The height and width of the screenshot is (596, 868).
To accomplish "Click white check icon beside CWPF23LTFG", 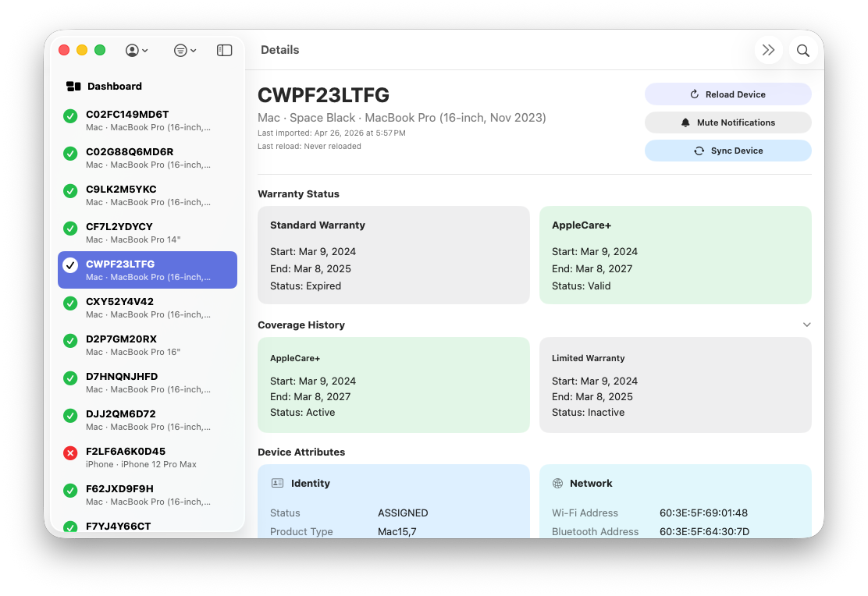I will pyautogui.click(x=70, y=266).
